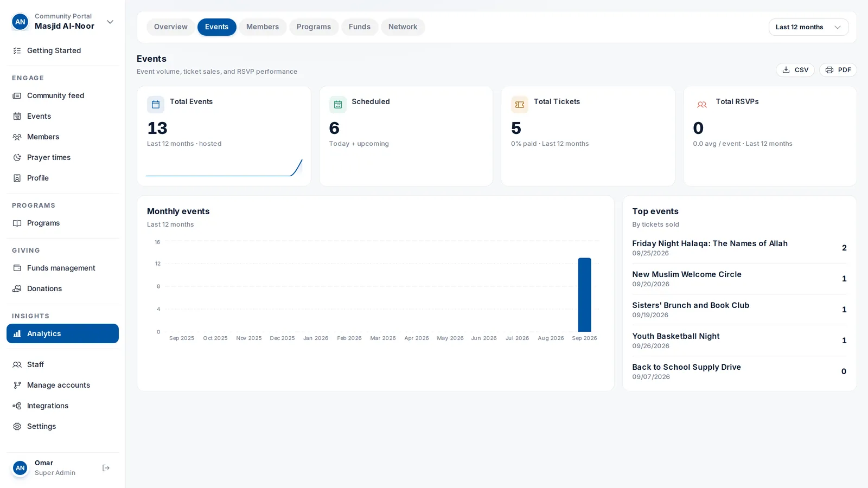Export events as CSV
The height and width of the screenshot is (488, 868).
tap(795, 70)
